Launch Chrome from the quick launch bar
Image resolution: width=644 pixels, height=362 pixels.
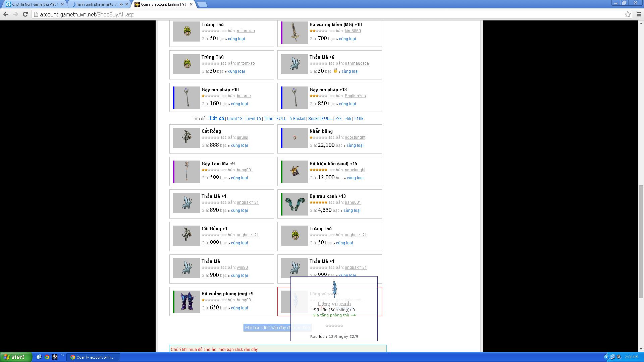coord(47,357)
